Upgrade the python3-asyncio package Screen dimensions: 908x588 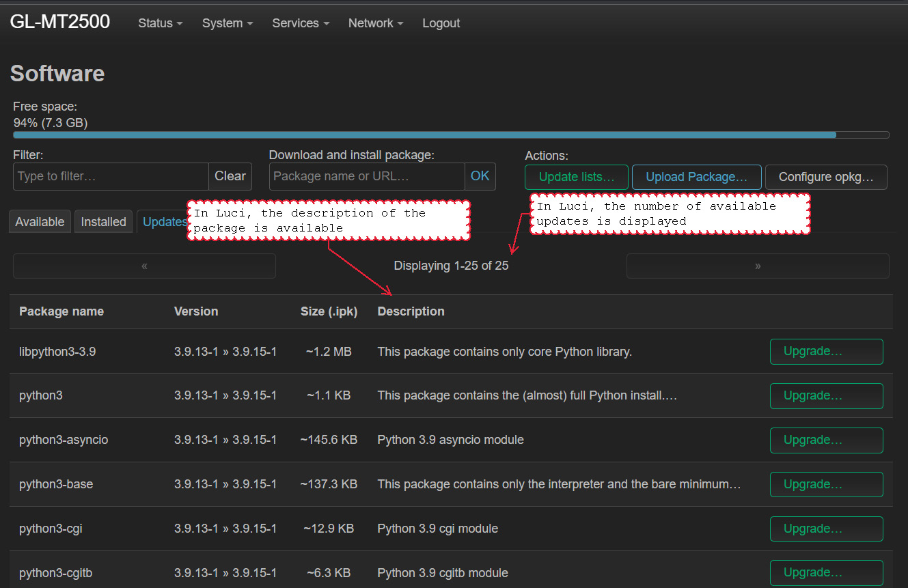(827, 440)
